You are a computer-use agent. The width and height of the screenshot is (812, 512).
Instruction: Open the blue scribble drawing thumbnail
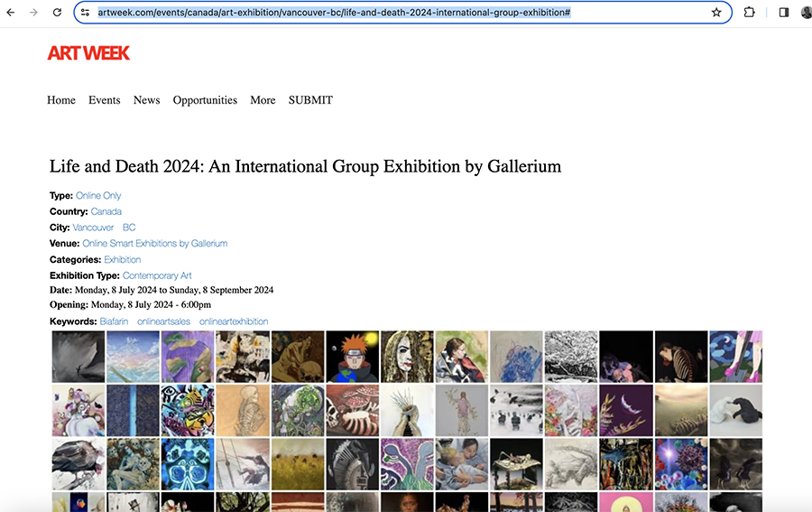point(516,357)
